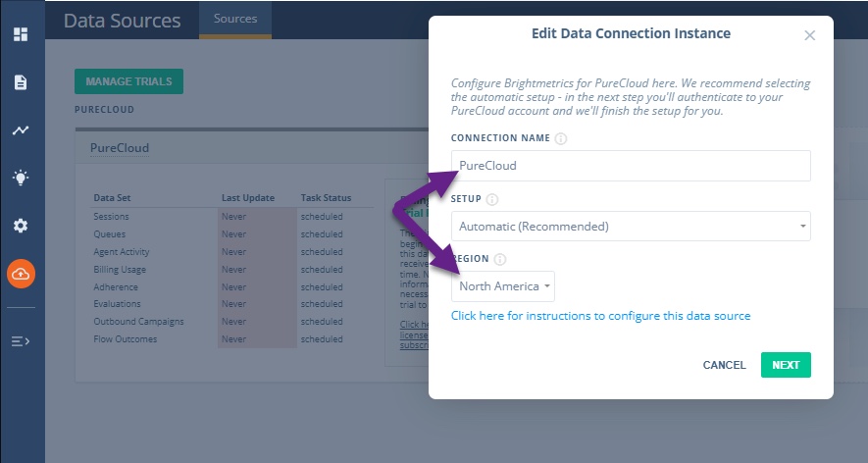The height and width of the screenshot is (463, 868).
Task: Click the scheduled status for Flow Outcomes
Action: 322,339
